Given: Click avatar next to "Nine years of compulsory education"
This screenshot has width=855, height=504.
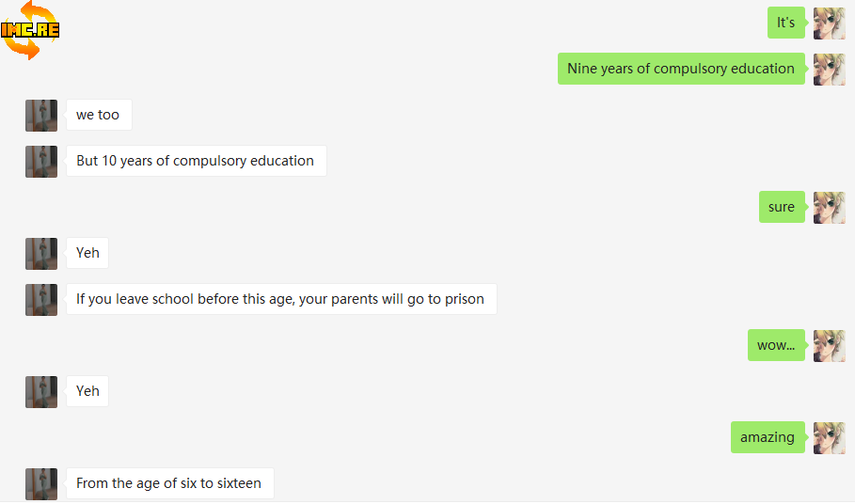Looking at the screenshot, I should 829,70.
